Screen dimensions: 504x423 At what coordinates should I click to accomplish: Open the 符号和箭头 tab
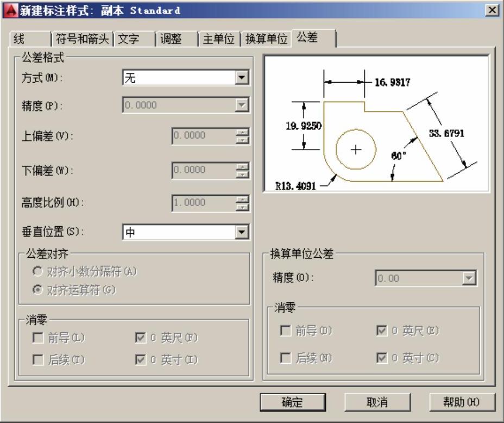pyautogui.click(x=81, y=39)
